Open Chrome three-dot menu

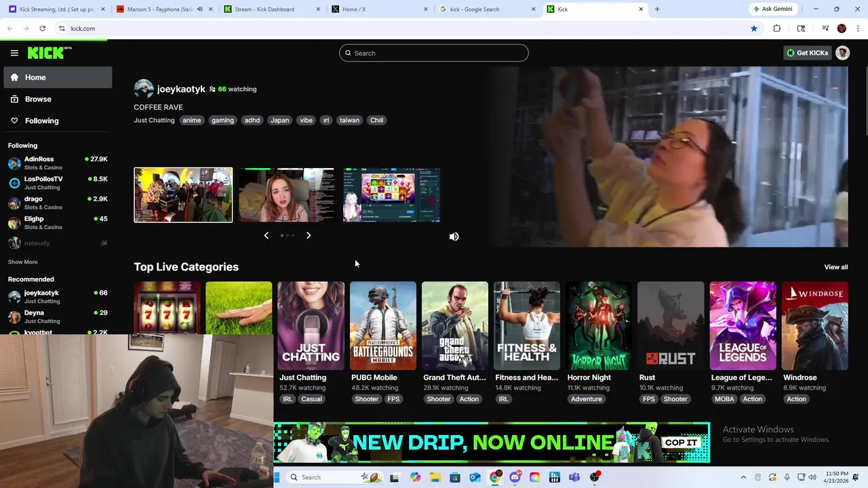pyautogui.click(x=859, y=28)
